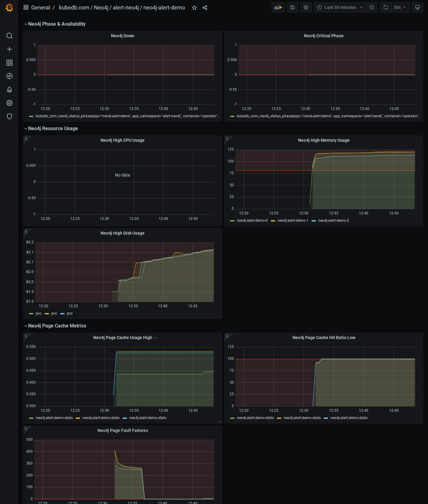This screenshot has width=428, height=504.
Task: Toggle green neo4j-alert-demo-stats in Hit Ratio legend
Action: [x=255, y=418]
